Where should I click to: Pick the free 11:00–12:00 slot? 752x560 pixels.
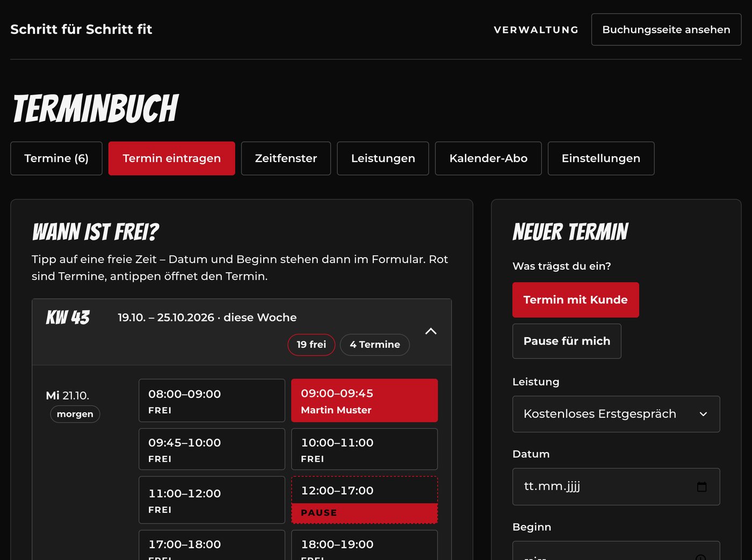pyautogui.click(x=212, y=500)
